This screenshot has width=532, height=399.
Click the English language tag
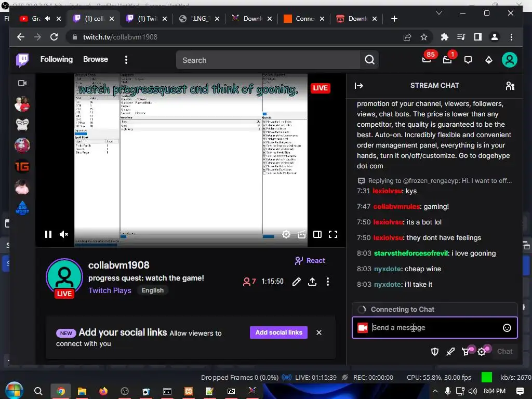pos(152,290)
